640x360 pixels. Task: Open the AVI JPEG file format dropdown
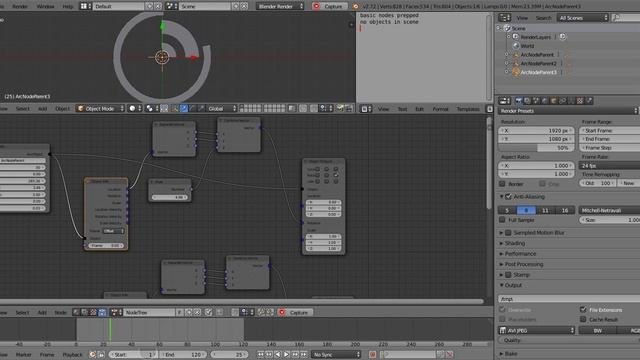pyautogui.click(x=536, y=330)
